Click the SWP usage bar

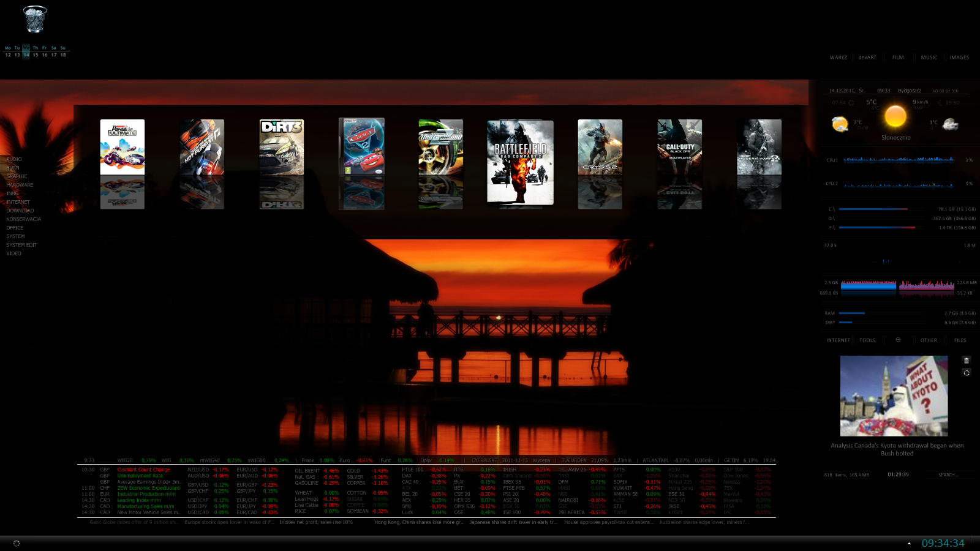[x=882, y=322]
